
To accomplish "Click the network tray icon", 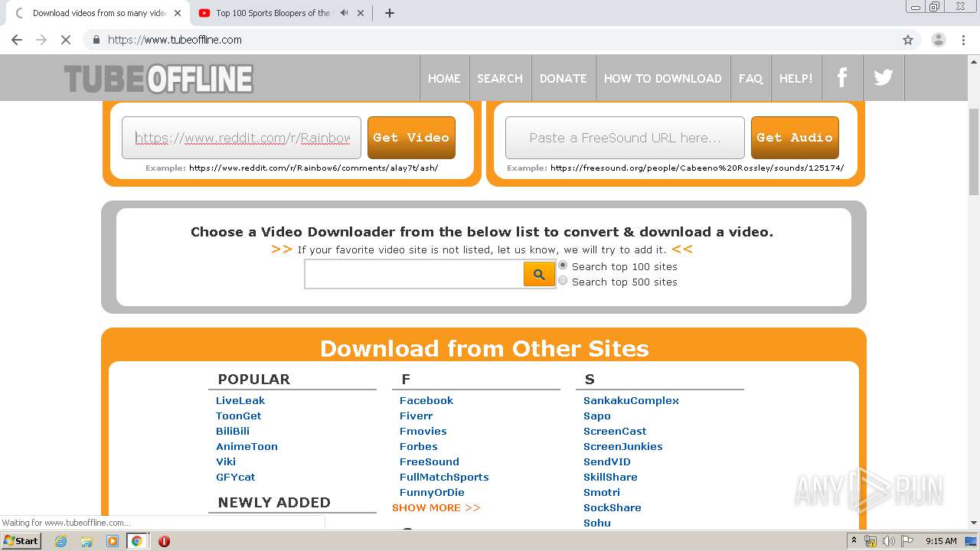I will tap(871, 541).
